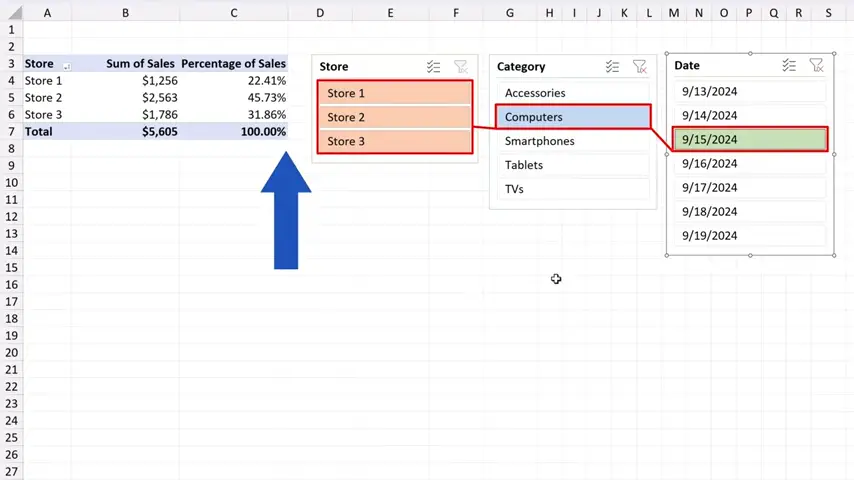This screenshot has width=854, height=480.
Task: Choose Smartphones in Category slicer
Action: click(x=572, y=141)
